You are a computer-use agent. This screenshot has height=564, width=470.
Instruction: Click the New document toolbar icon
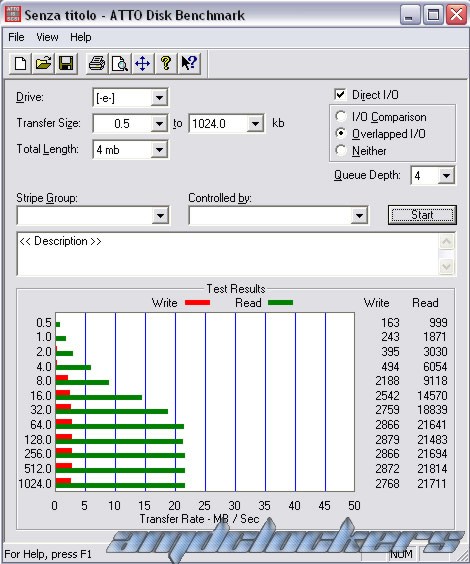(x=20, y=64)
